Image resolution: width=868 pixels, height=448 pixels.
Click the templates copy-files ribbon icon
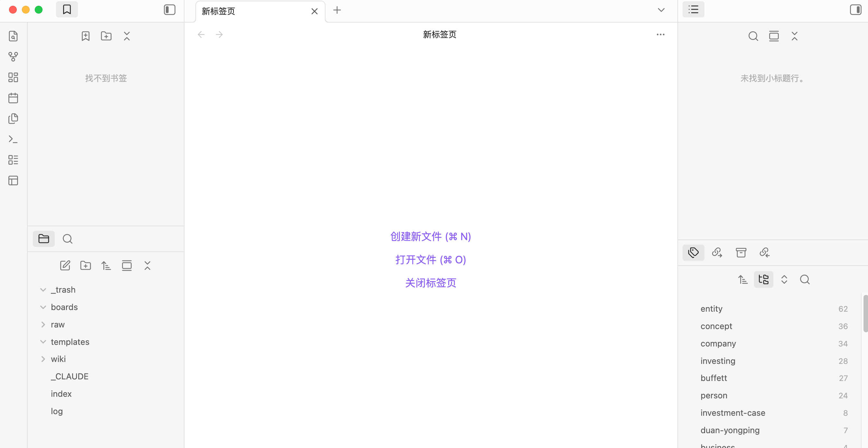13,119
